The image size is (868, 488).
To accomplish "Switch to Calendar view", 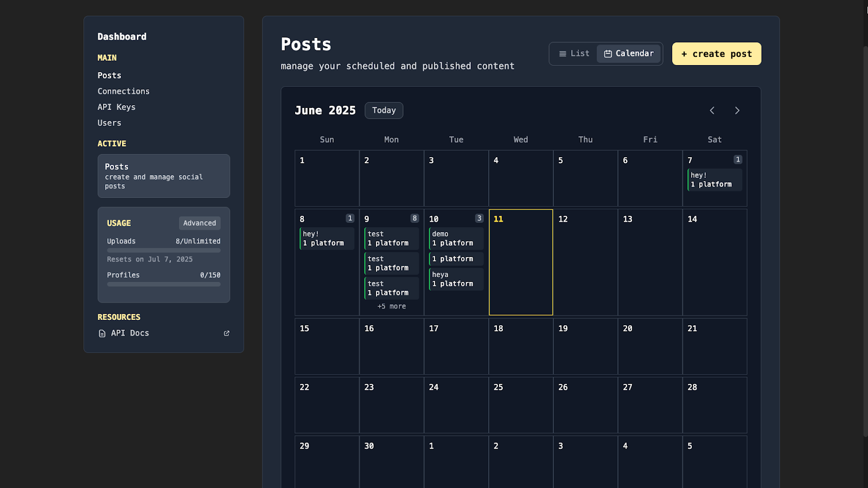I will (x=629, y=53).
